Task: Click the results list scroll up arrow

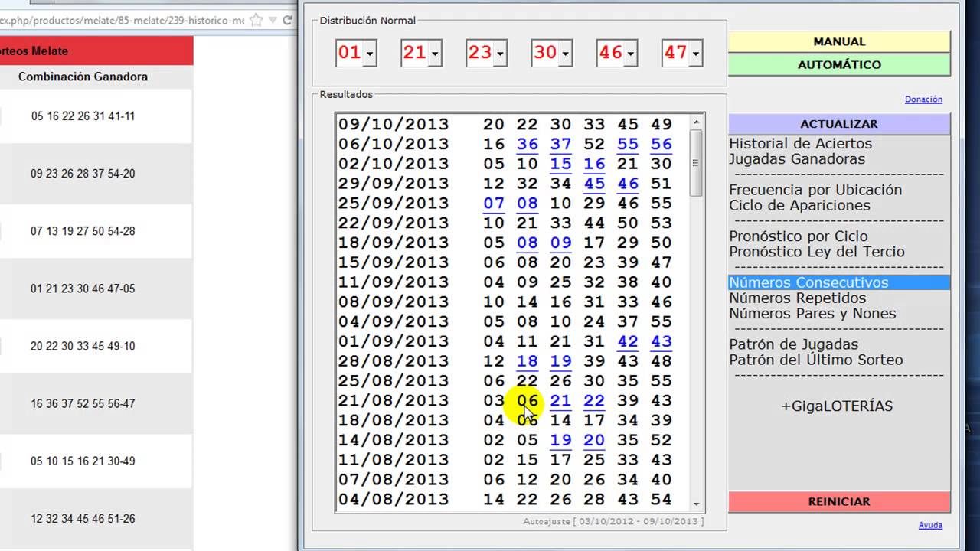Action: [696, 122]
